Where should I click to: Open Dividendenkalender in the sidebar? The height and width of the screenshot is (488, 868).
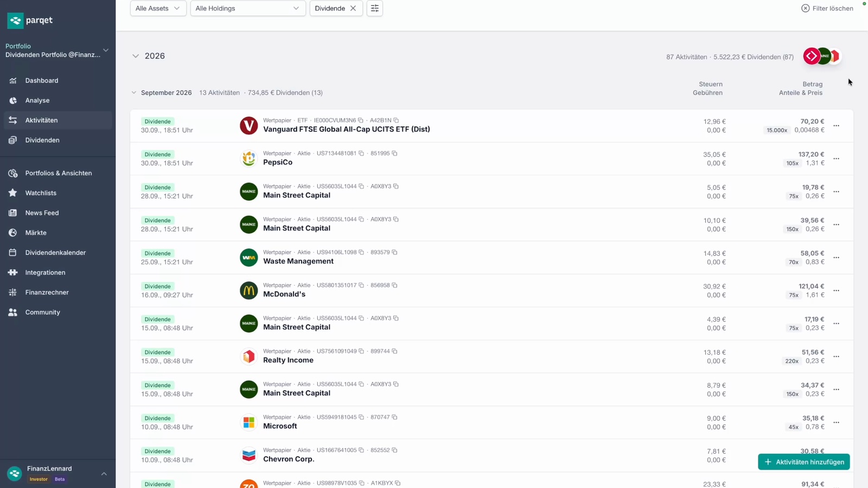58,253
